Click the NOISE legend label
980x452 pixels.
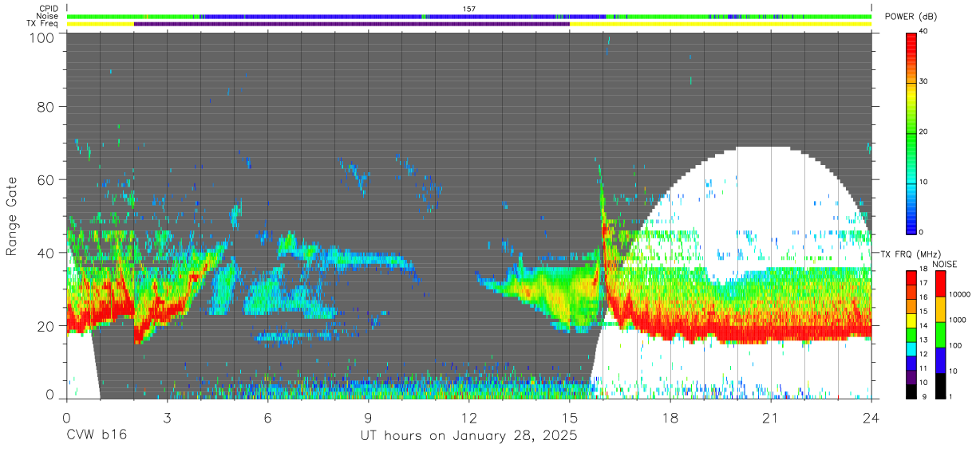click(945, 264)
